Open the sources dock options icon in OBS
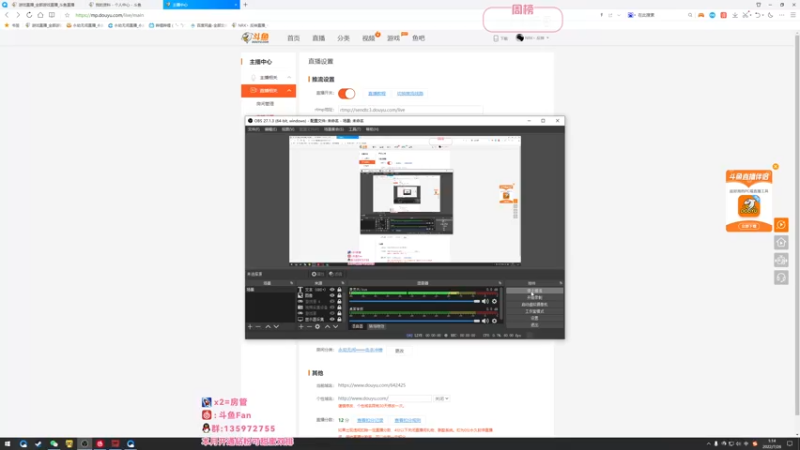The image size is (800, 450). pos(343,283)
